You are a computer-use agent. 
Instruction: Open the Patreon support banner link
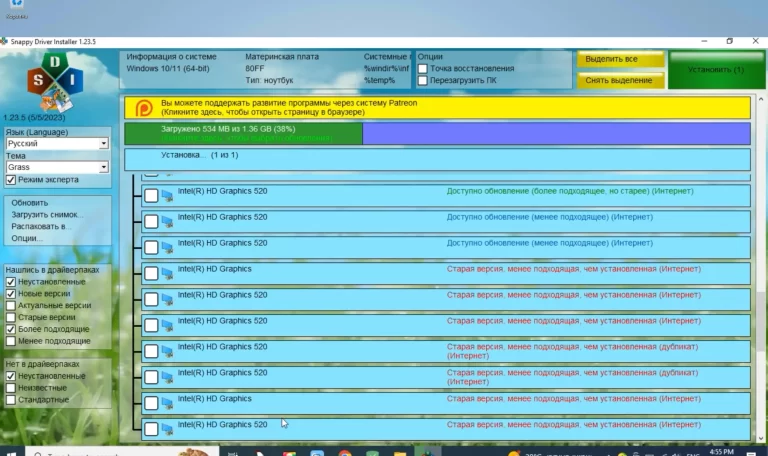pos(437,108)
